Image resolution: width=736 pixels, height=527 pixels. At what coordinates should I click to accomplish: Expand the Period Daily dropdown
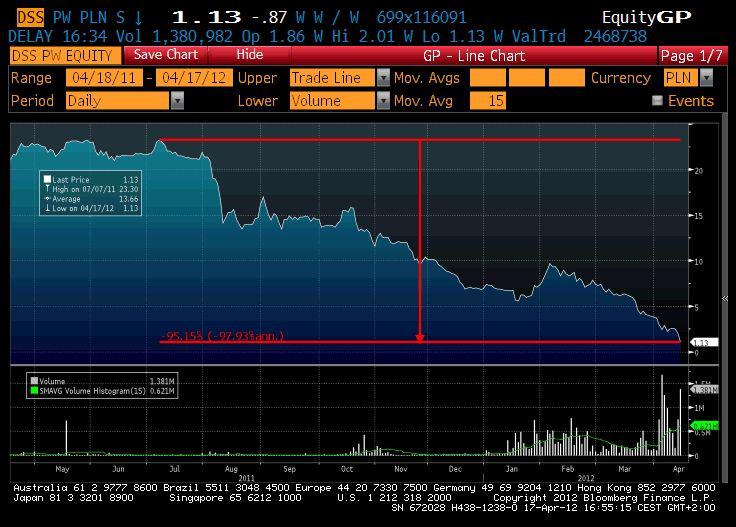(x=177, y=101)
